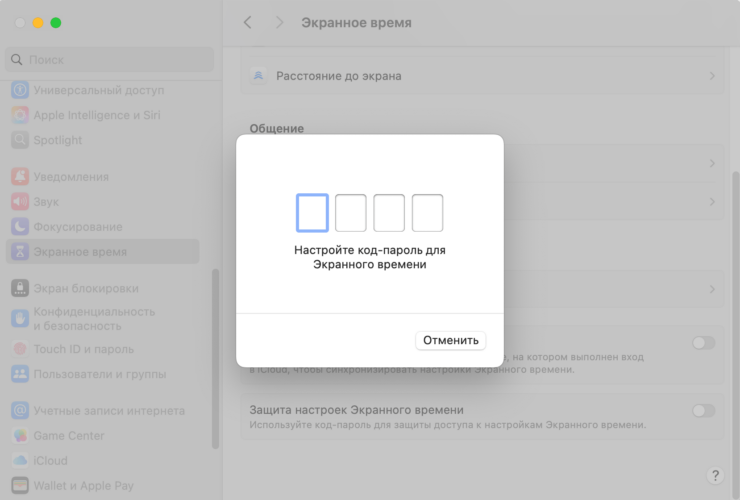Open the Фокусирование moon icon
This screenshot has width=740, height=500.
coord(20,227)
